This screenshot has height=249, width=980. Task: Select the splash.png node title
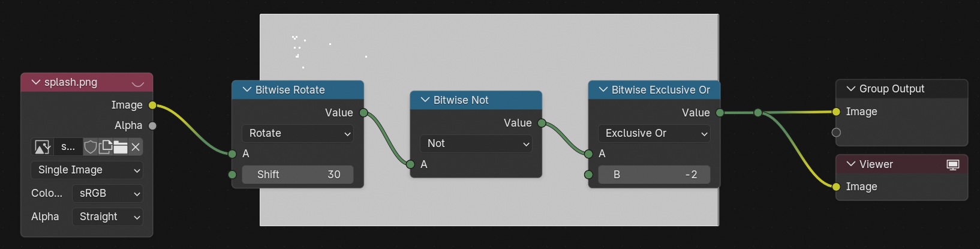pos(71,82)
